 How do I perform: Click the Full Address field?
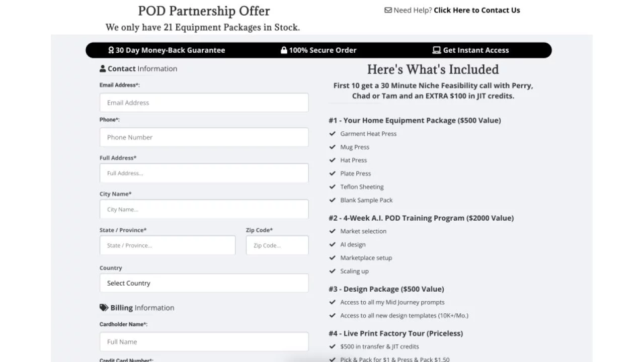click(x=204, y=173)
